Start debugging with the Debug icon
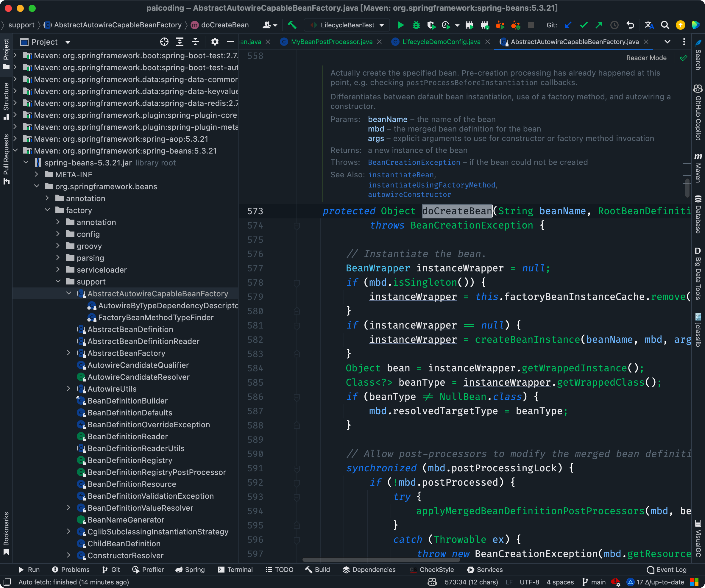 pyautogui.click(x=416, y=25)
